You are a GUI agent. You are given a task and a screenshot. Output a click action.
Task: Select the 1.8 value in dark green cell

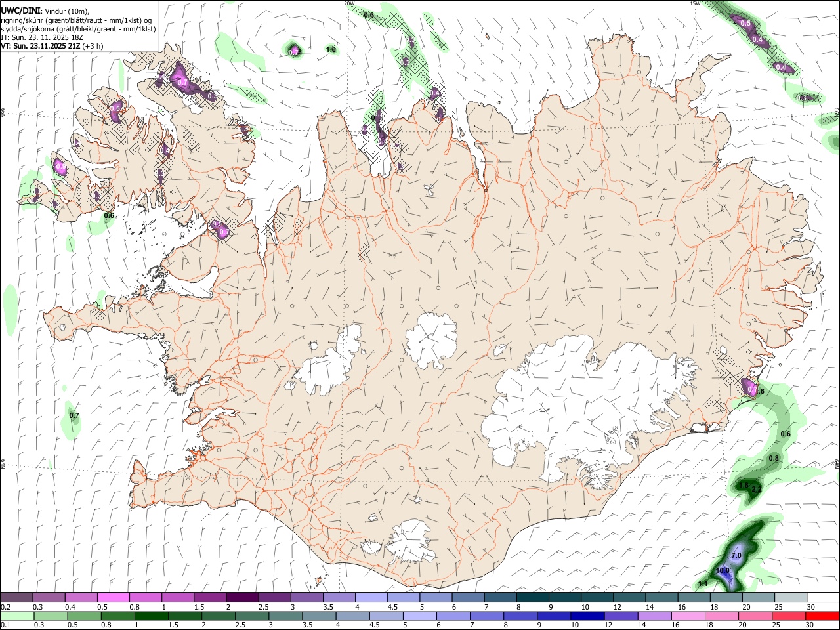click(744, 485)
